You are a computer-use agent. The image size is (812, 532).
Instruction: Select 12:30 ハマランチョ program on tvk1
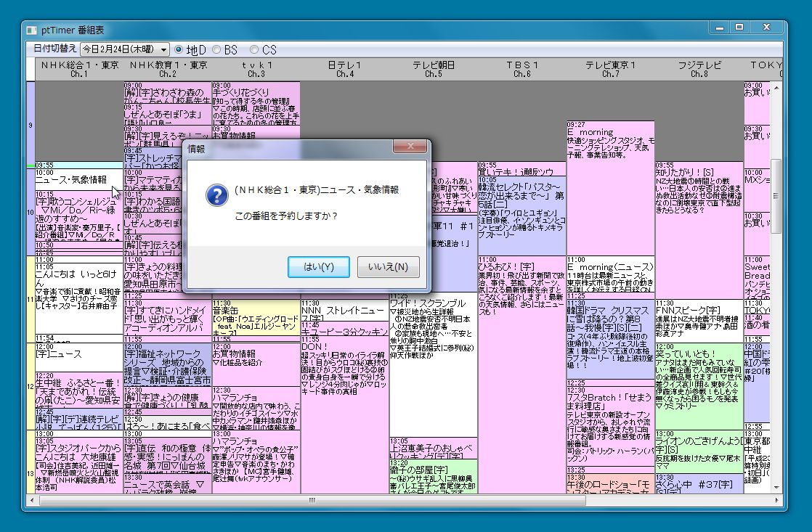tap(256, 408)
